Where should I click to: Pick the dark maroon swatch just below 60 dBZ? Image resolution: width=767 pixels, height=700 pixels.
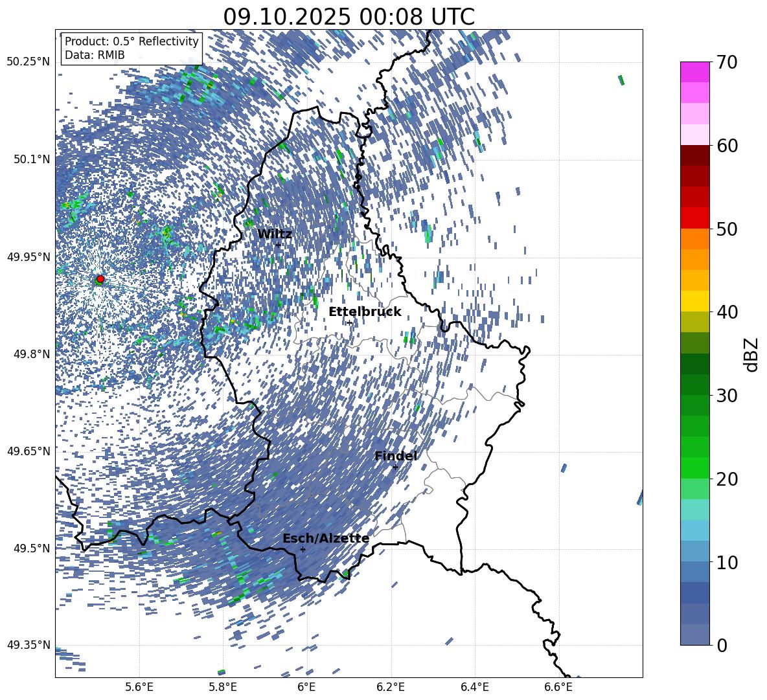click(695, 155)
